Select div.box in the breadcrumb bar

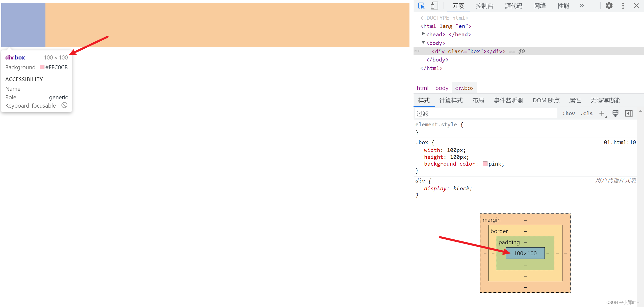(x=464, y=88)
